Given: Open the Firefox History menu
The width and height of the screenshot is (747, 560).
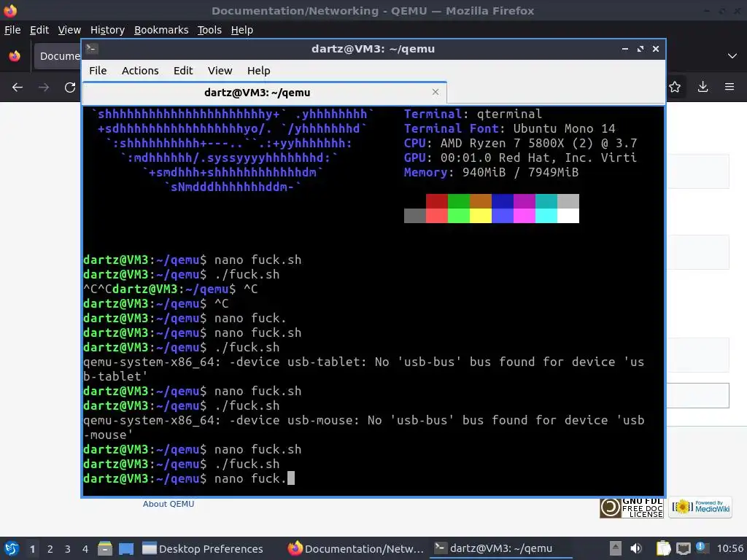Looking at the screenshot, I should [107, 30].
